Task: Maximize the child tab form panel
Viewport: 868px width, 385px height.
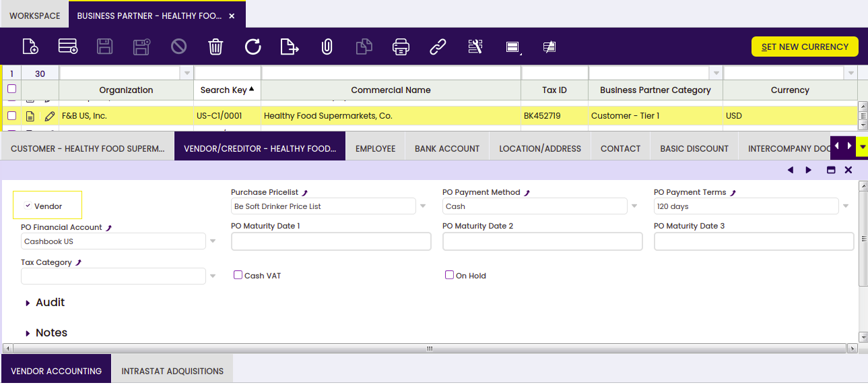Action: click(x=831, y=170)
